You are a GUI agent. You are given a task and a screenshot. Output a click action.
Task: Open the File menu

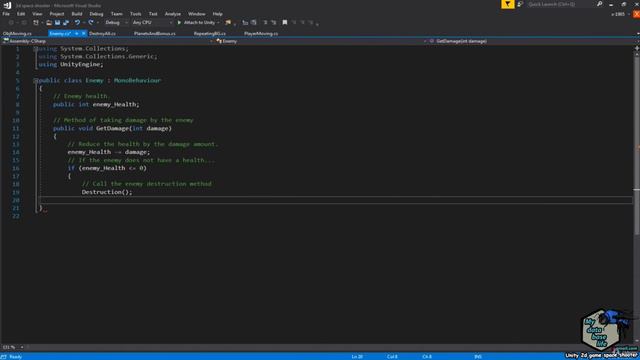coord(6,14)
